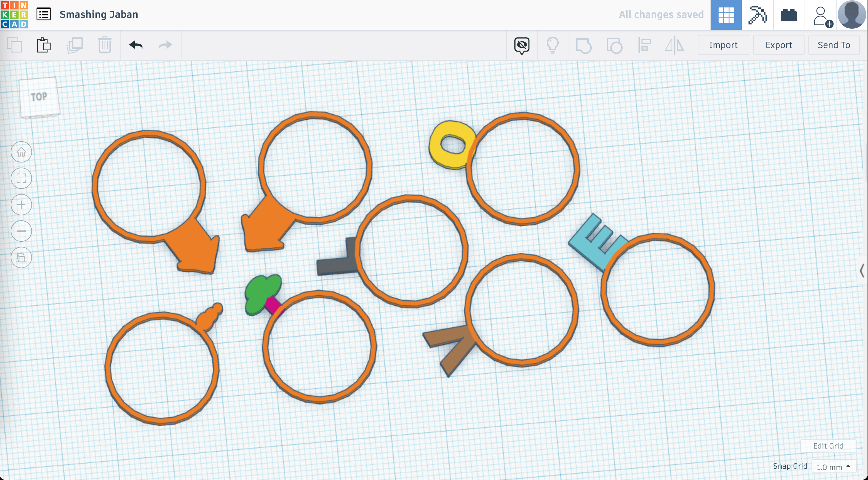The width and height of the screenshot is (868, 480).
Task: Click the Align tool icon
Action: point(644,45)
